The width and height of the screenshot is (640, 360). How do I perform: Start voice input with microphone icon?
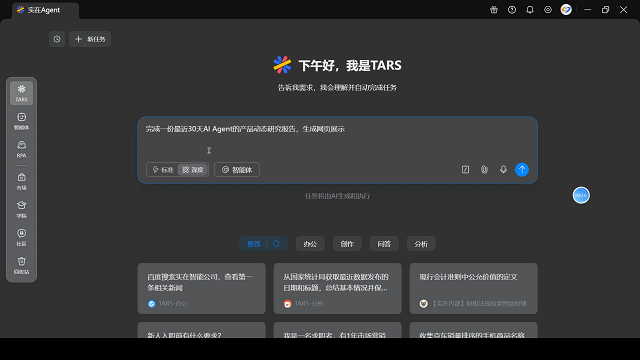pos(503,169)
